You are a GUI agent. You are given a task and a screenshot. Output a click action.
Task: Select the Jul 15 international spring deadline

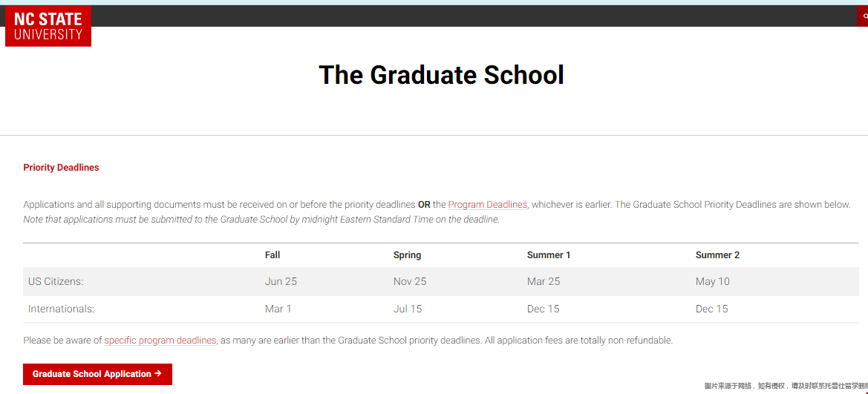point(407,309)
